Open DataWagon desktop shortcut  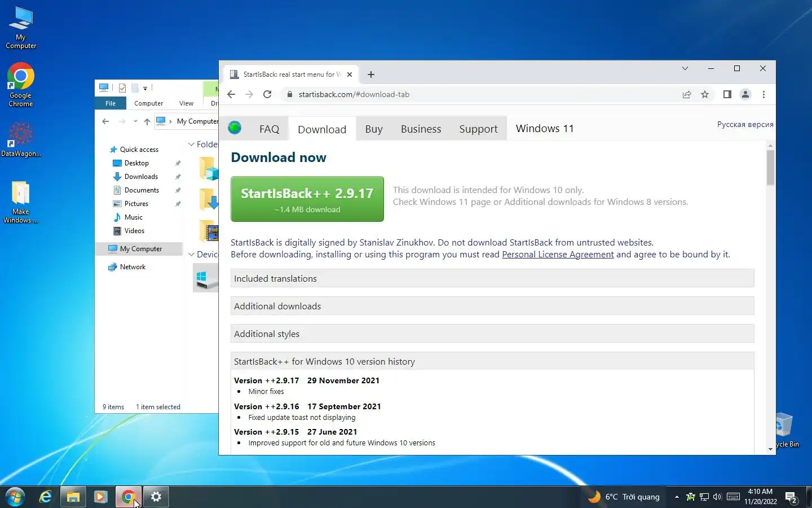21,140
